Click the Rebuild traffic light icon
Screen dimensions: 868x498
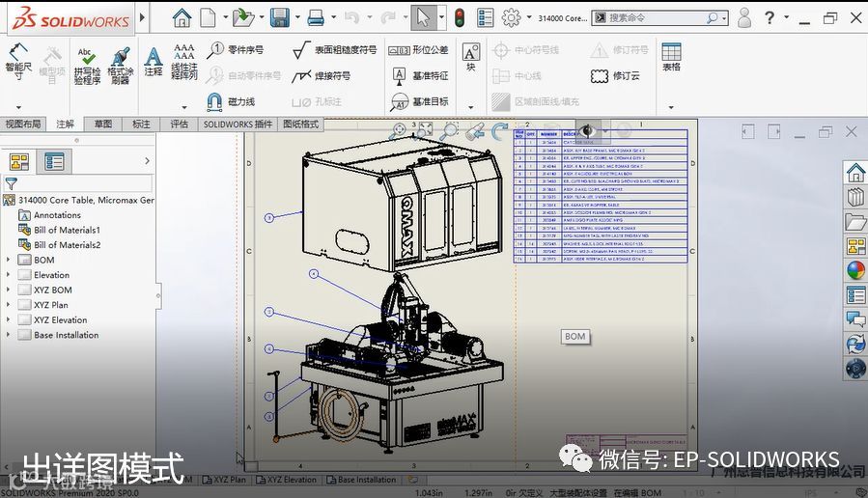459,17
